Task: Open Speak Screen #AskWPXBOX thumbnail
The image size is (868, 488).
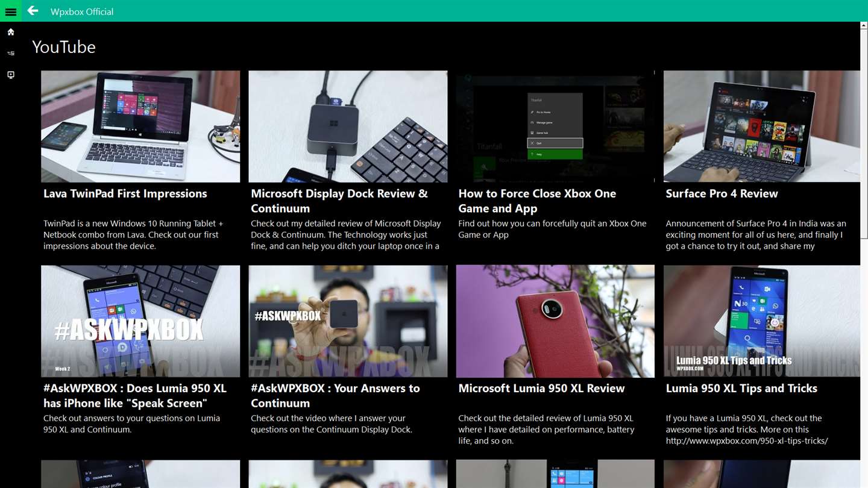Action: coord(140,321)
